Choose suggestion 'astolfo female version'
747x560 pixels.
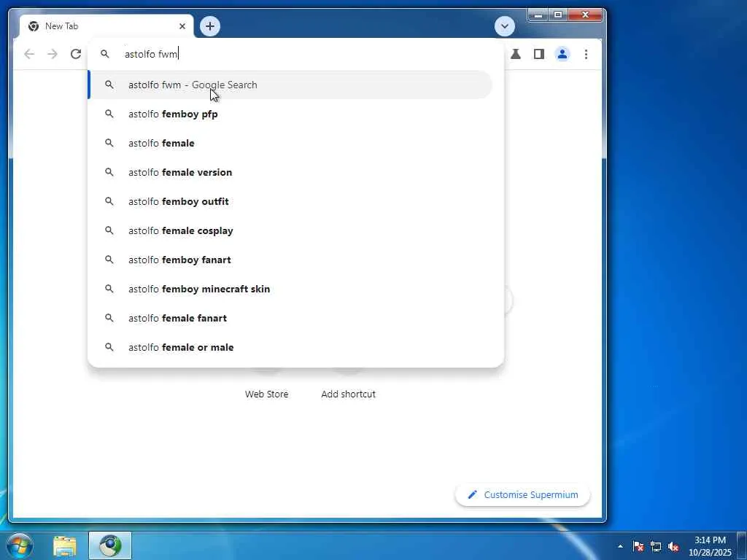point(290,172)
